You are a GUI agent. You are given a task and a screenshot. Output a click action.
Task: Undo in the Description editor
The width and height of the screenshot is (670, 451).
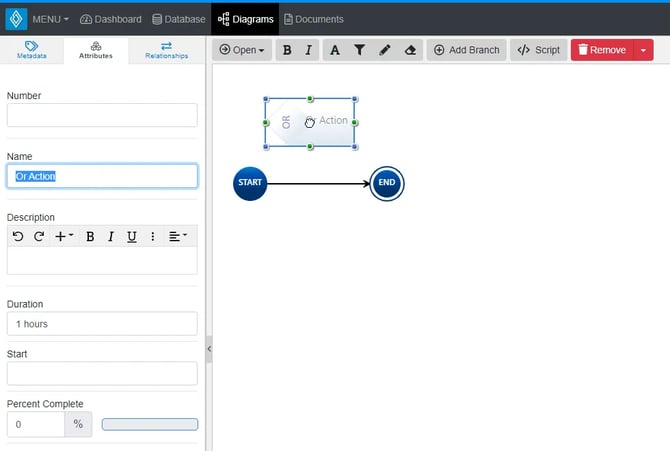18,236
